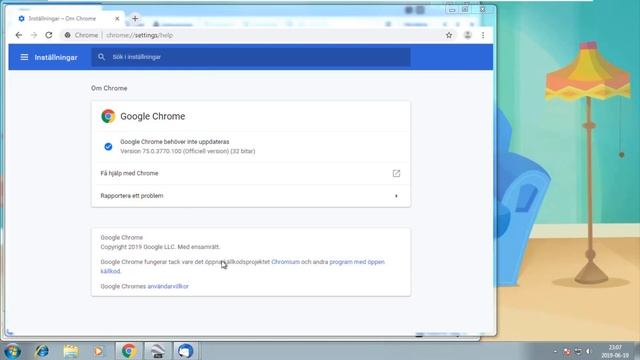The height and width of the screenshot is (360, 640).
Task: Click the magnifier icon in settings search
Action: pos(101,57)
